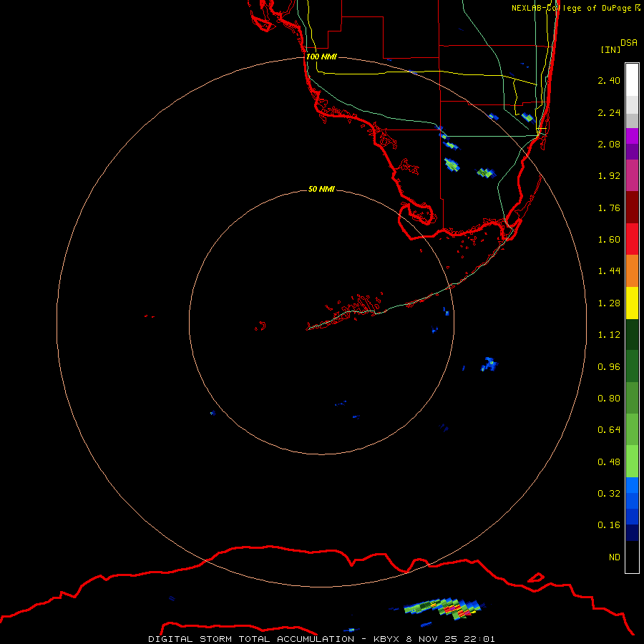Click the multicolored heavy rainfall cluster at the map bottom
644x644 pixels.
point(442,608)
